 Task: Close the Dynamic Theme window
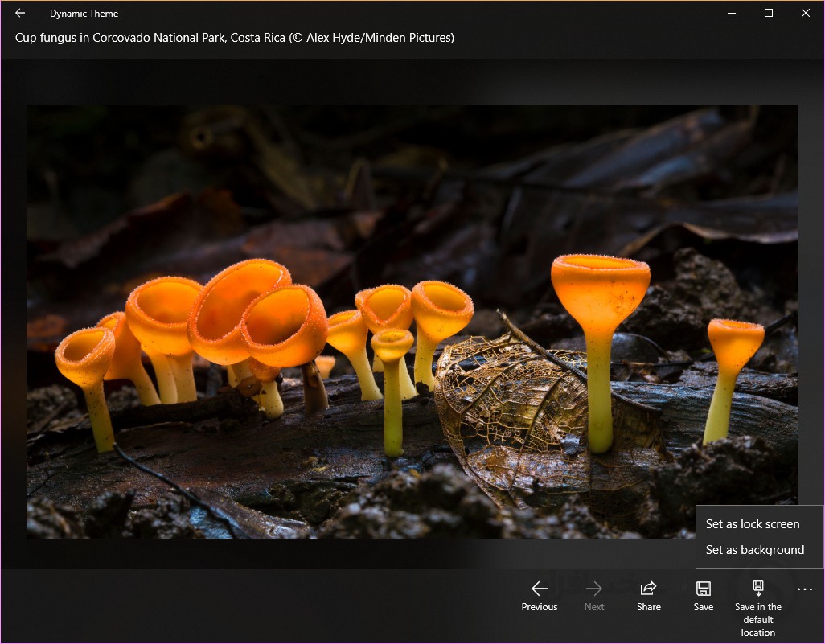point(806,13)
